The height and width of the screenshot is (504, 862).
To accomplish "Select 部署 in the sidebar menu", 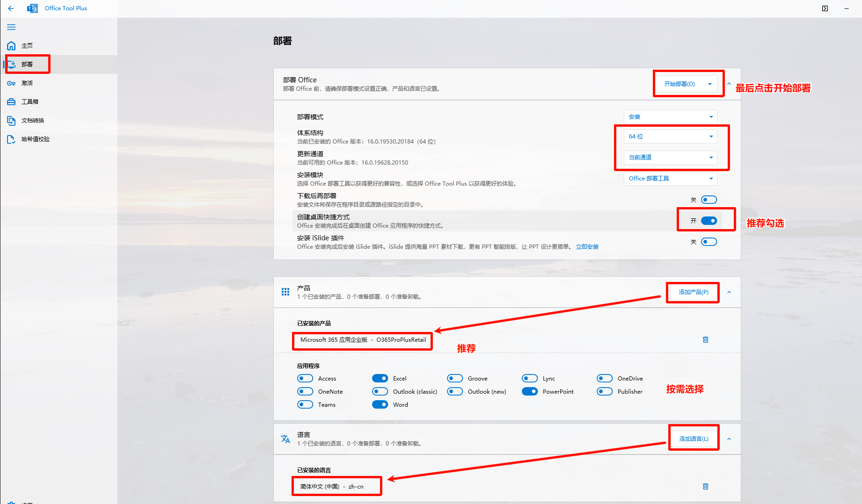I will point(27,65).
